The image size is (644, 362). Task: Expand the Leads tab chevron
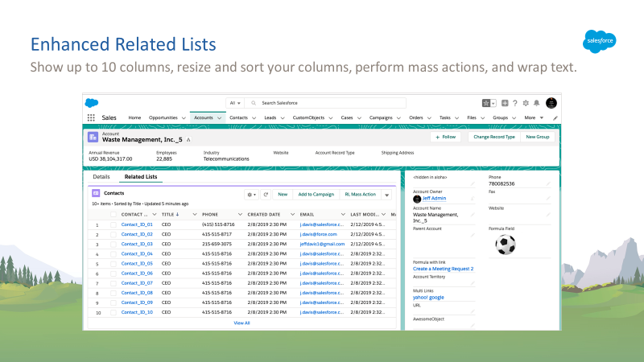tap(283, 118)
